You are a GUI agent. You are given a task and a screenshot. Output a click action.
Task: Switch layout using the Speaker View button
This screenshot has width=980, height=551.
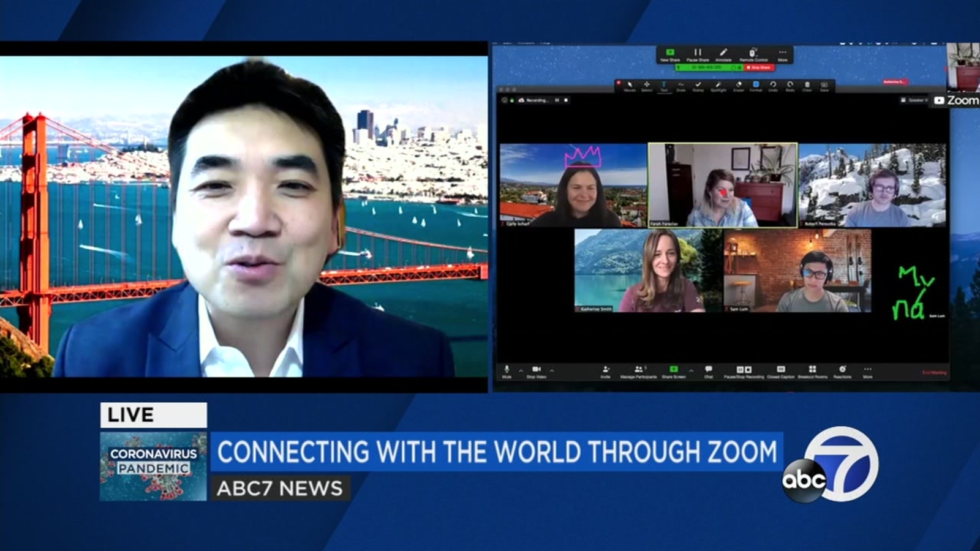click(x=915, y=100)
